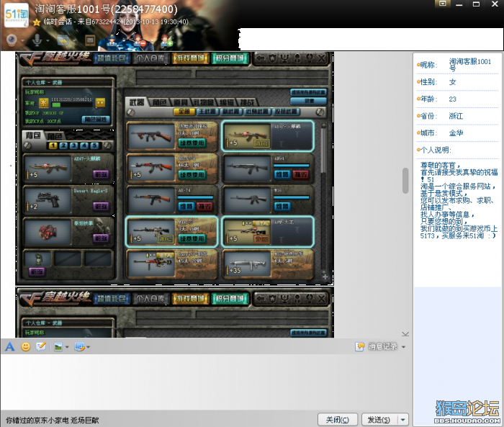504x427 pixels.
Task: Click 维修 button for the M16 weapon
Action: pyautogui.click(x=282, y=206)
